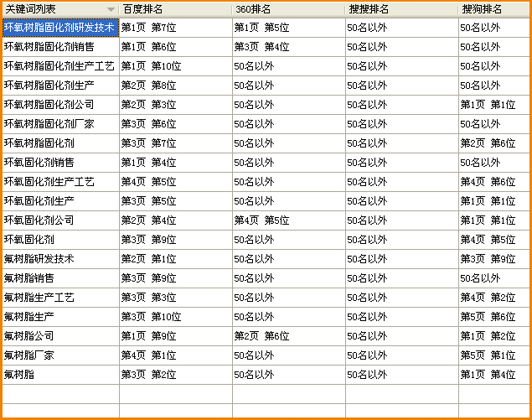Click the keyword 环氧树脂固化剂生产工艺
The height and width of the screenshot is (420, 532).
pos(60,66)
